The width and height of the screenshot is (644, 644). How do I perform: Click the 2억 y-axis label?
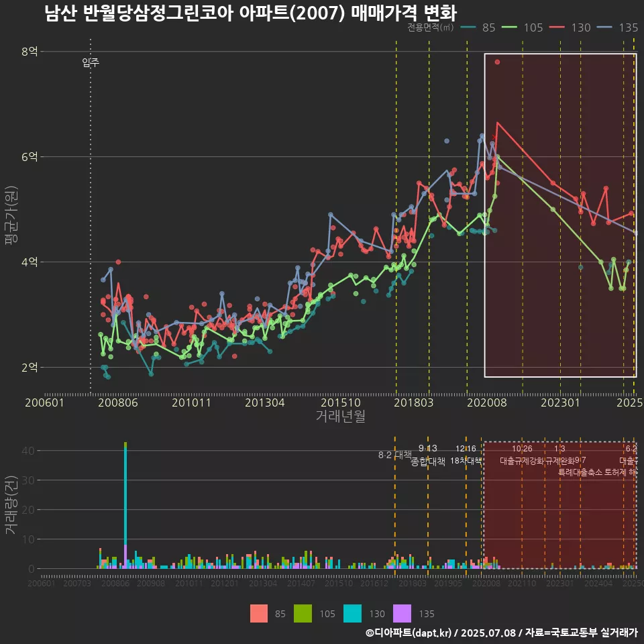(x=30, y=367)
